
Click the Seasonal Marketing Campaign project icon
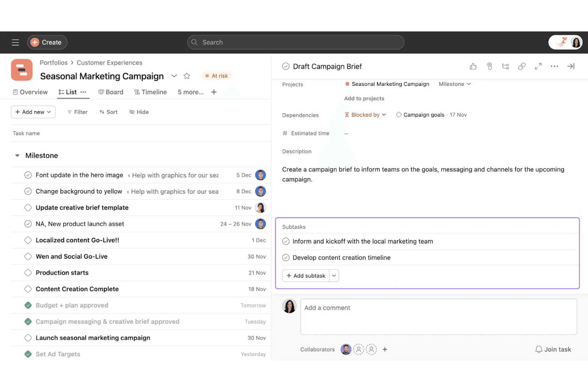(22, 70)
